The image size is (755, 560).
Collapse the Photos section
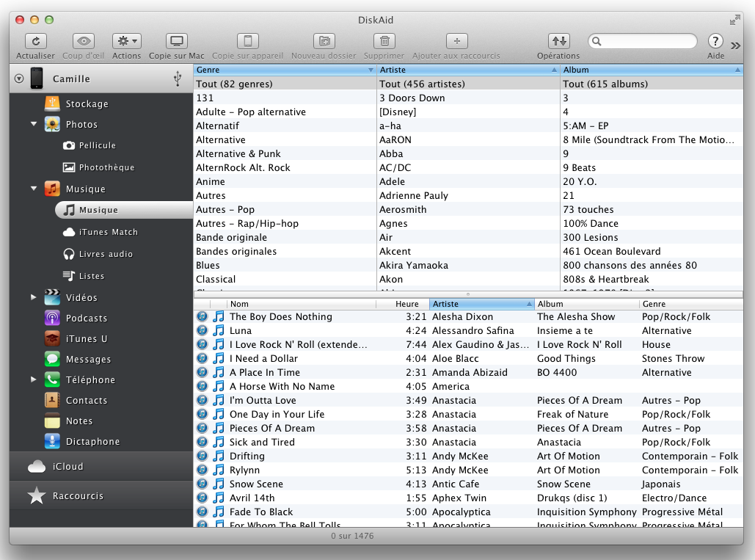pos(34,124)
